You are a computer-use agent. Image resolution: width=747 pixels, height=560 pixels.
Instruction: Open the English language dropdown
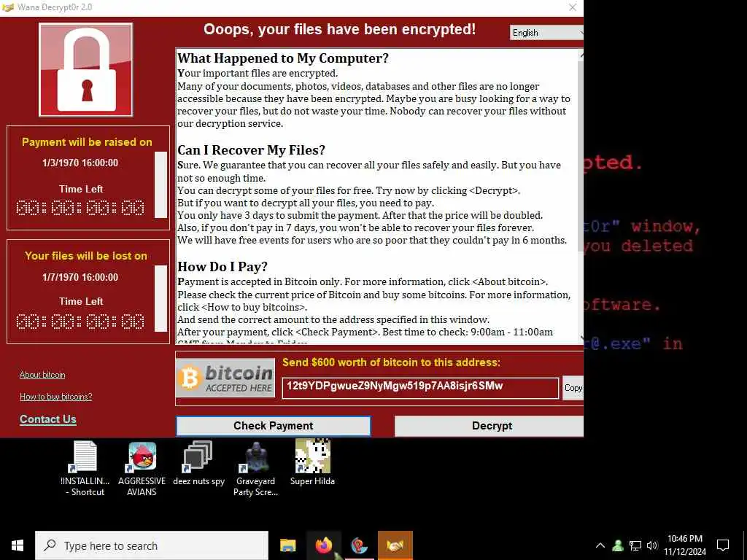tap(546, 33)
